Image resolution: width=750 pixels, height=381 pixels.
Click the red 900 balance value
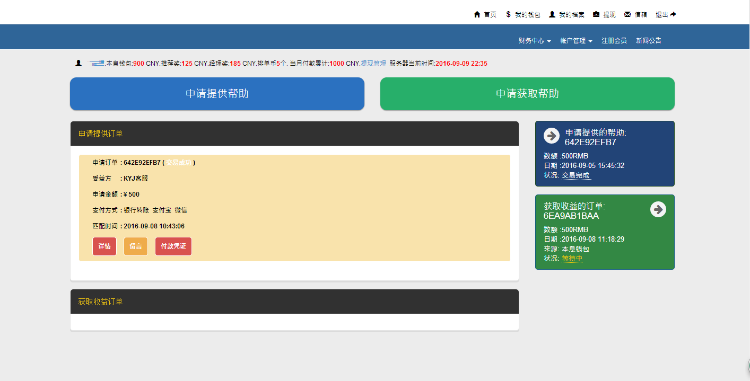click(x=139, y=63)
